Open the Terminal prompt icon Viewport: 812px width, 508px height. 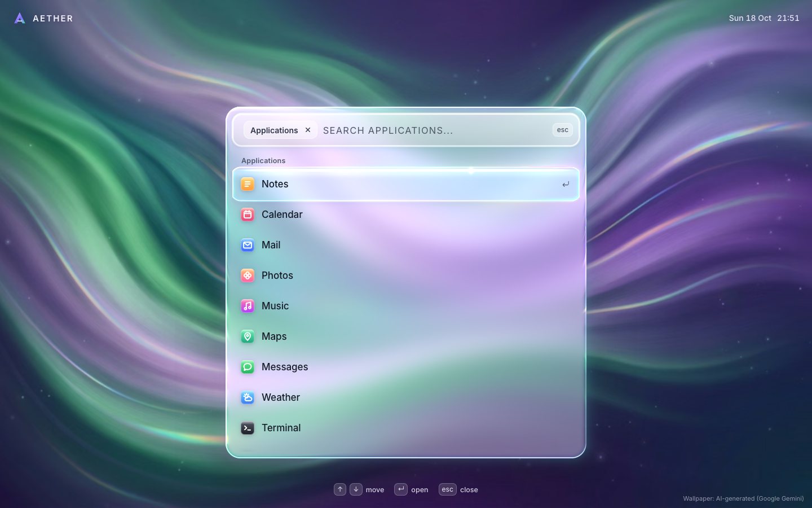248,428
